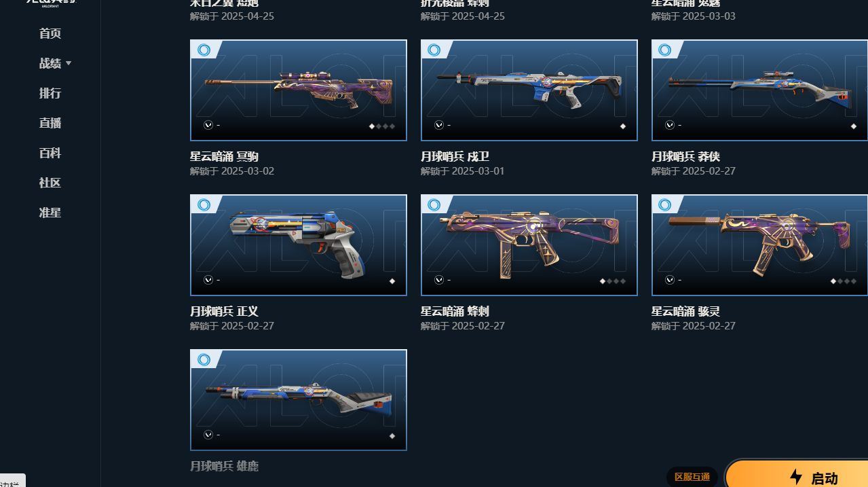The width and height of the screenshot is (868, 487).
Task: Click the edition badge on 星云暗涌 骇灵 card
Action: pyautogui.click(x=665, y=205)
